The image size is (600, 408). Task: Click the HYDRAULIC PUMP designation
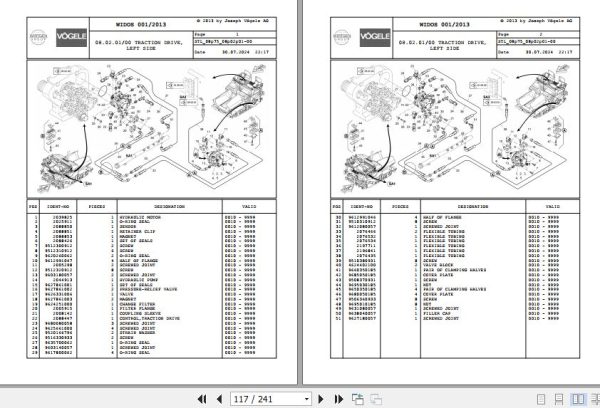(x=137, y=280)
